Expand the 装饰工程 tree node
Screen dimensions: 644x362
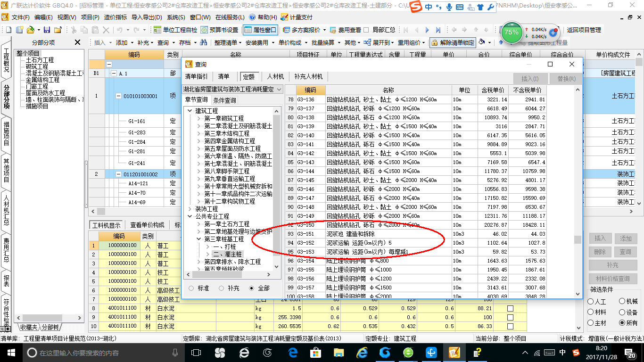pyautogui.click(x=190, y=209)
